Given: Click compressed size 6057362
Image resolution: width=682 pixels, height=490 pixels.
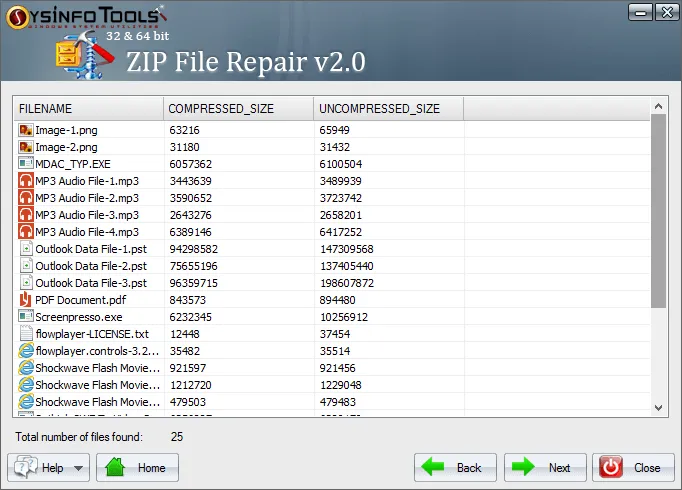Looking at the screenshot, I should point(191,164).
